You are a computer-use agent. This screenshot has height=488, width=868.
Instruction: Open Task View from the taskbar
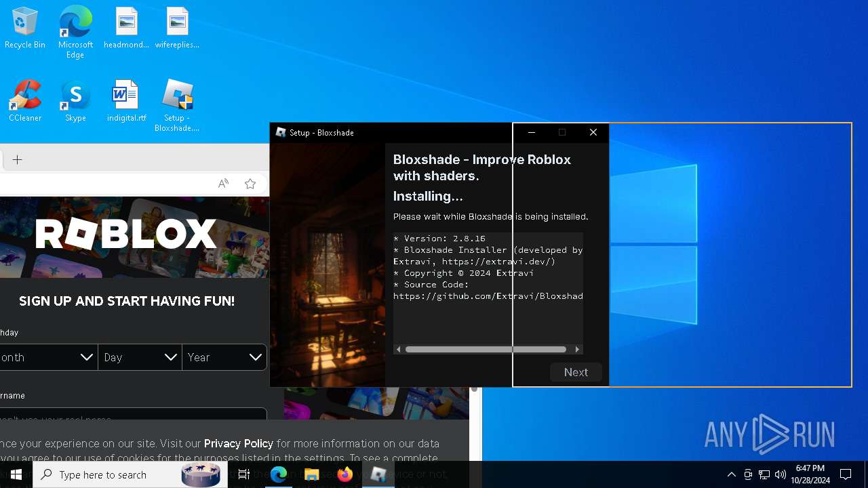point(244,474)
